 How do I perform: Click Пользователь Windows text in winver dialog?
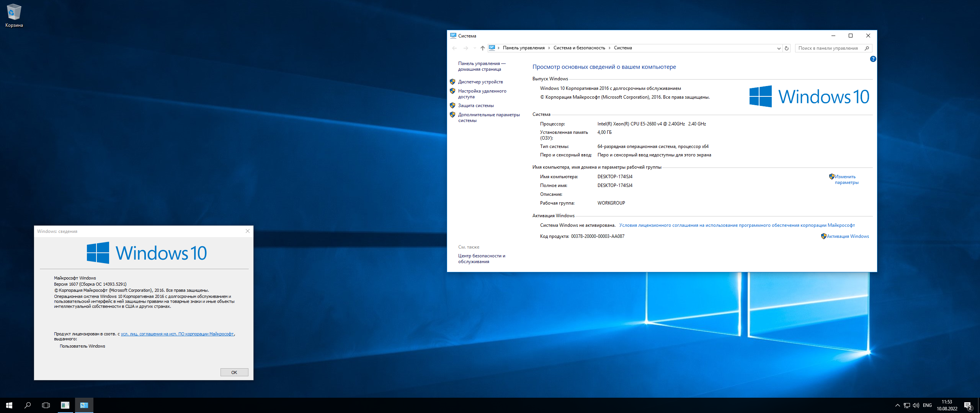click(82, 346)
